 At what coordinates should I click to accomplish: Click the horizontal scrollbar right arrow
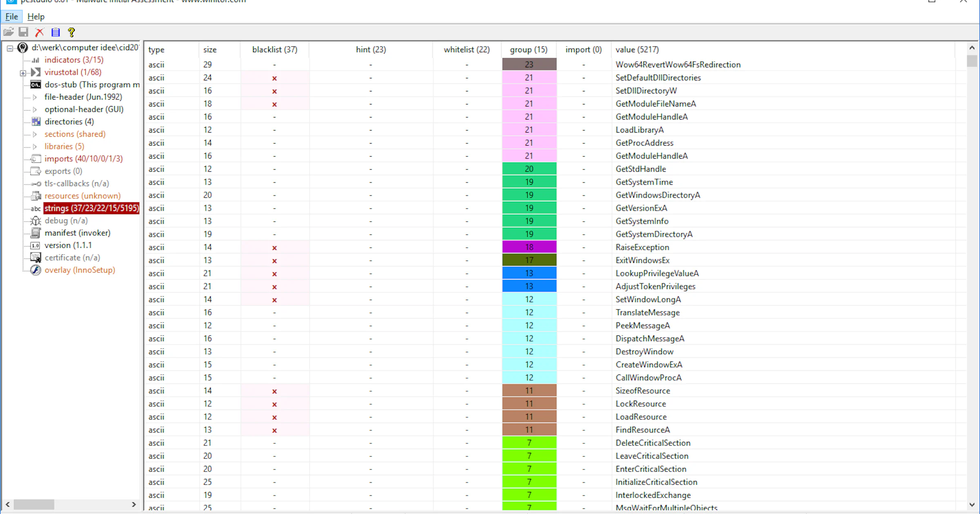(x=134, y=505)
